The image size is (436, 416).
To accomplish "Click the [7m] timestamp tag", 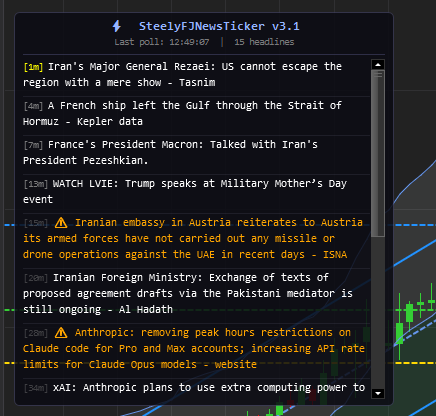I will (33, 145).
